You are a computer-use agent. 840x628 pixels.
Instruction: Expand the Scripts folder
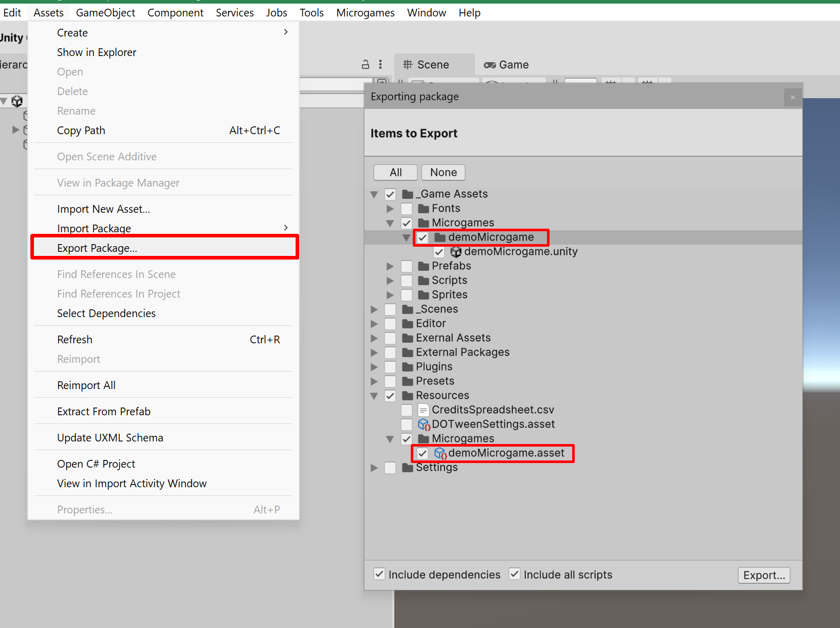click(x=390, y=281)
